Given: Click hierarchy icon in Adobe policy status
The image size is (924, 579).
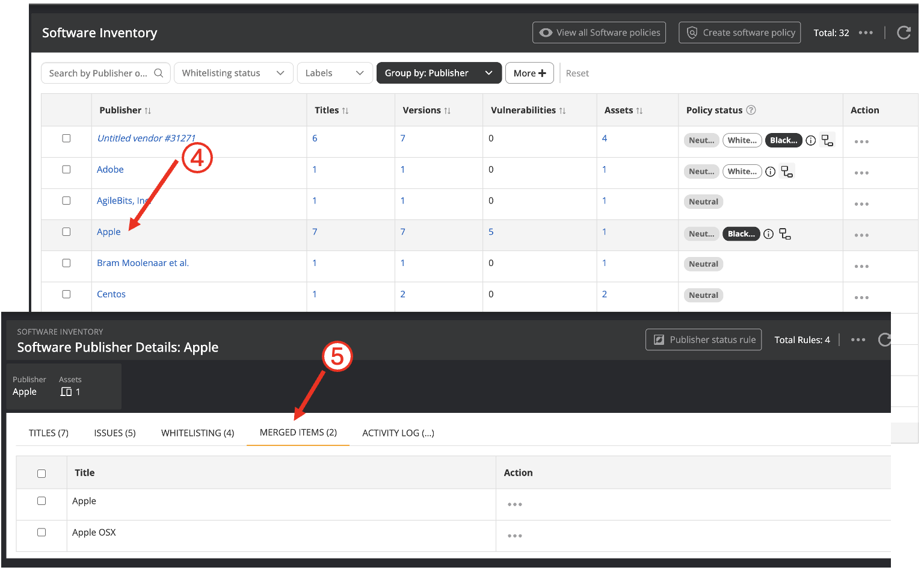Looking at the screenshot, I should [x=787, y=172].
